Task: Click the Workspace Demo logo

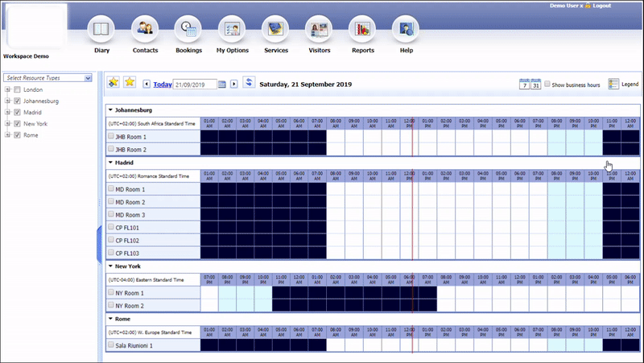Action: coord(37,26)
